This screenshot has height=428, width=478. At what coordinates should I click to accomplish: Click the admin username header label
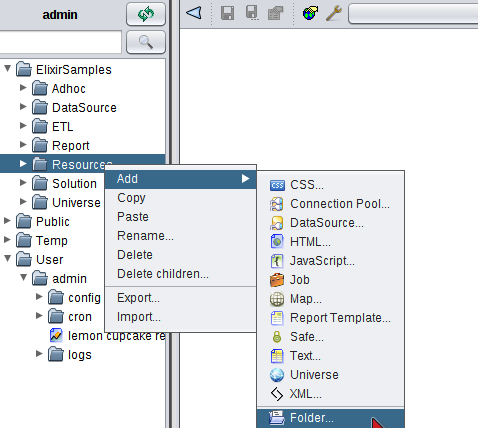(x=60, y=15)
